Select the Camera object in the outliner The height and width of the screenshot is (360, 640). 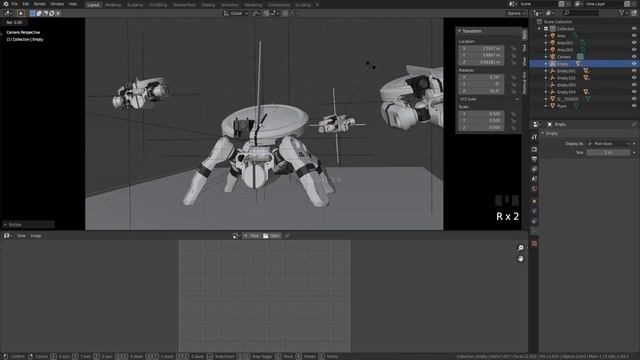pyautogui.click(x=564, y=57)
